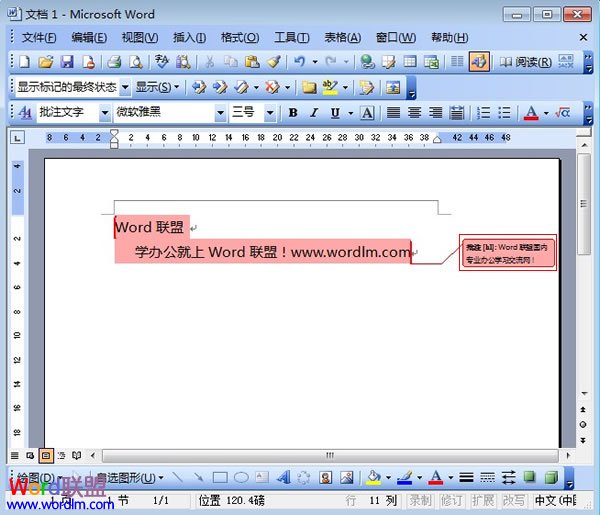This screenshot has width=600, height=515.
Task: Insert Excel worksheet icon
Action: 431,61
